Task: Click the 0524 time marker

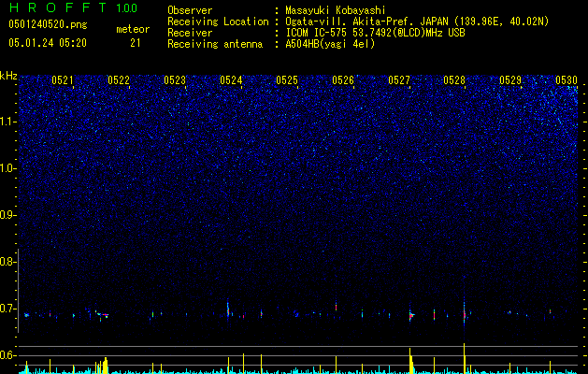Action: [231, 80]
